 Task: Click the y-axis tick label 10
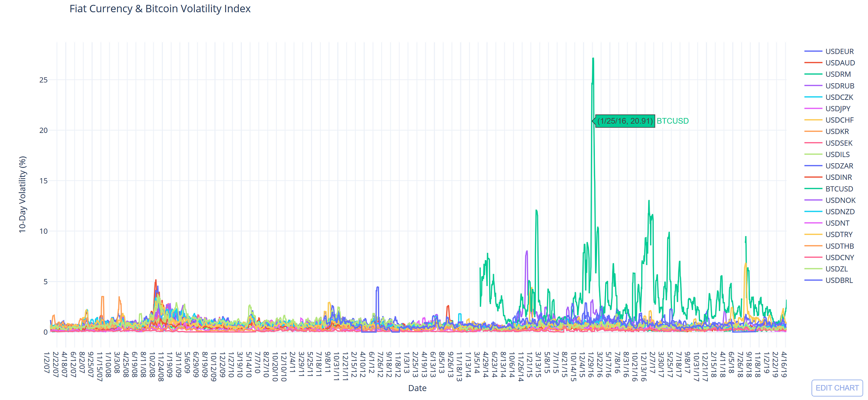(43, 231)
